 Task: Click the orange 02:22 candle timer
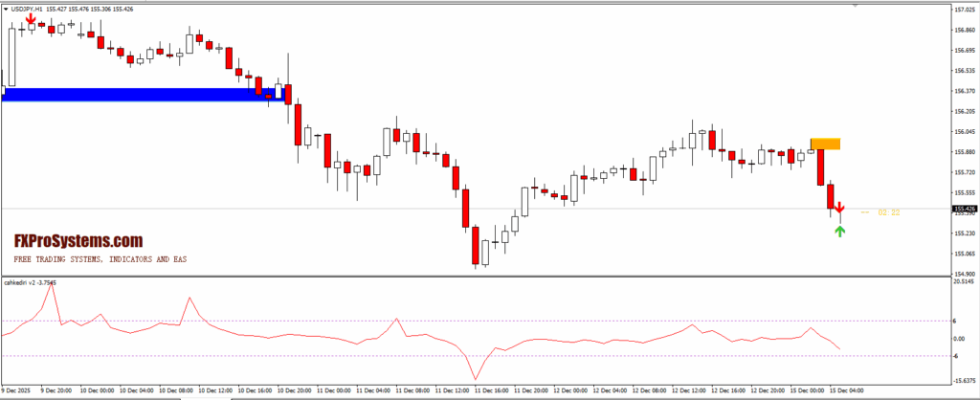pyautogui.click(x=888, y=212)
